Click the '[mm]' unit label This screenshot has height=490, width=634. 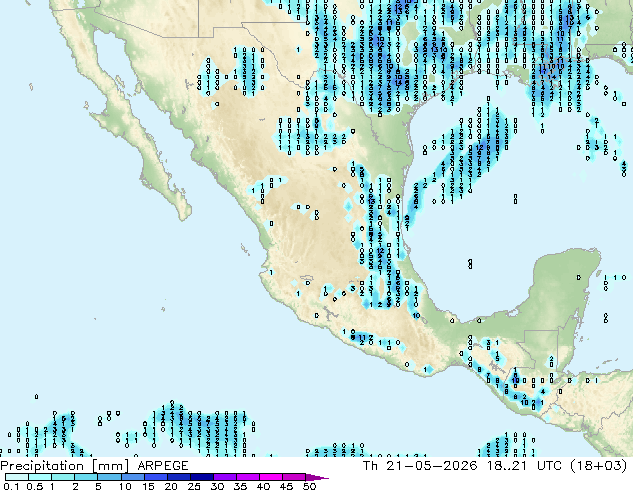pyautogui.click(x=110, y=466)
